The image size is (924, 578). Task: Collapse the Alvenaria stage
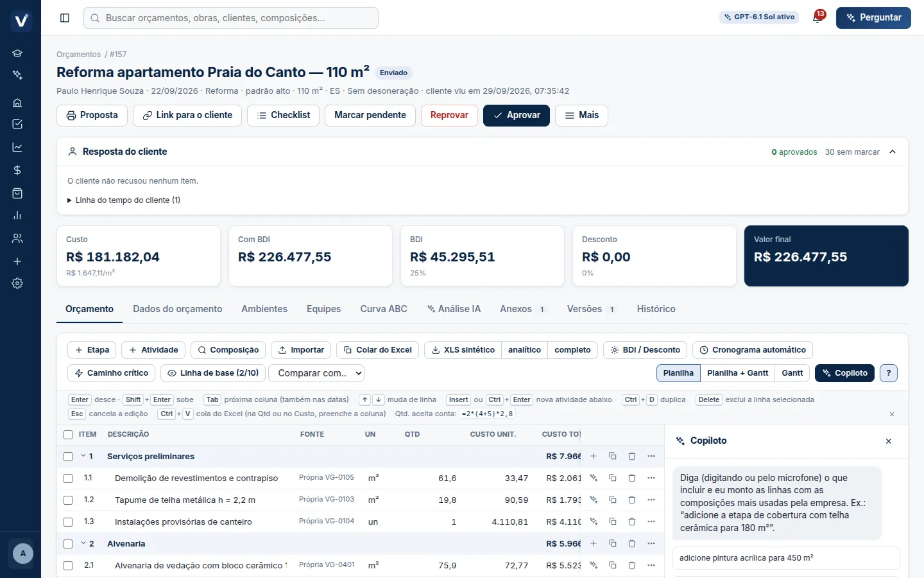point(83,543)
